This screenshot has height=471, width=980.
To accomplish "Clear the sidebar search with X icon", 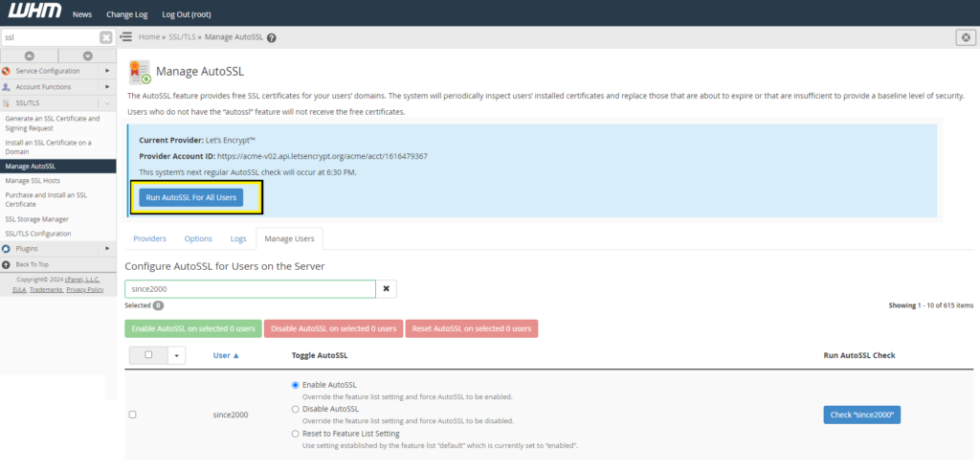I will (106, 37).
